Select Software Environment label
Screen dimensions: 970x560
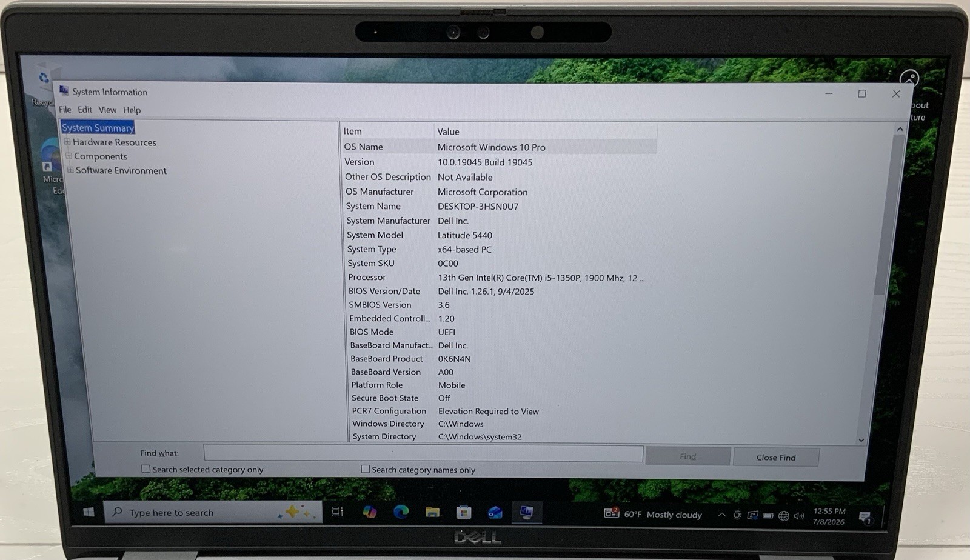[x=121, y=170]
